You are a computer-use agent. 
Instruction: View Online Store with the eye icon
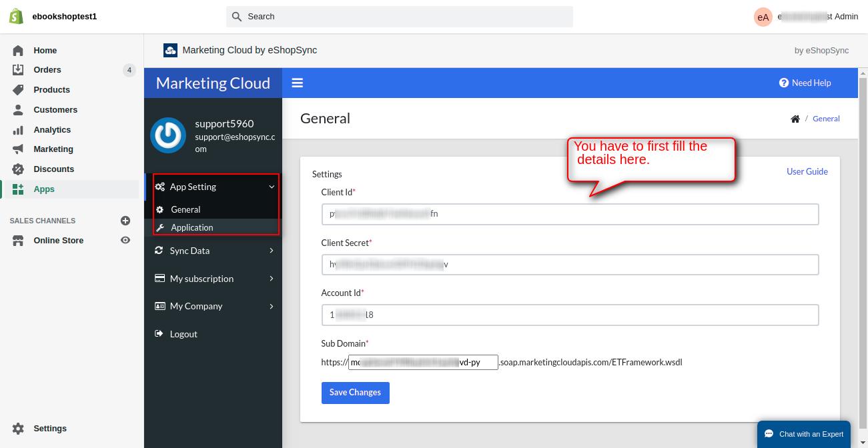point(125,240)
